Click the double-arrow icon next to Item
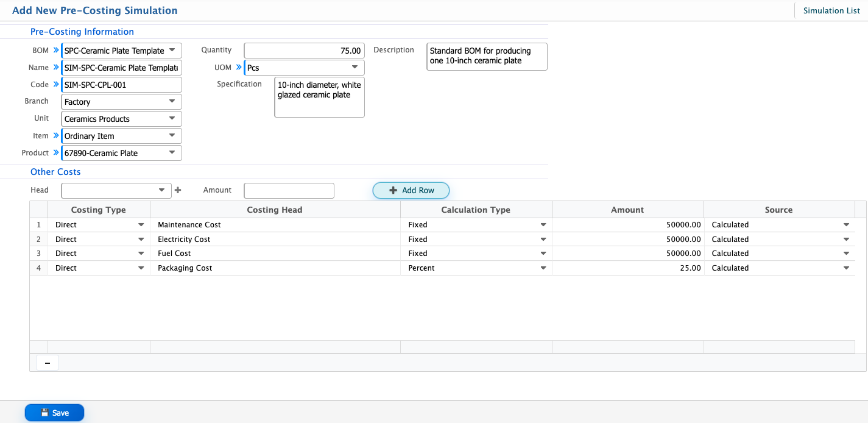The height and width of the screenshot is (423, 868). coord(56,136)
